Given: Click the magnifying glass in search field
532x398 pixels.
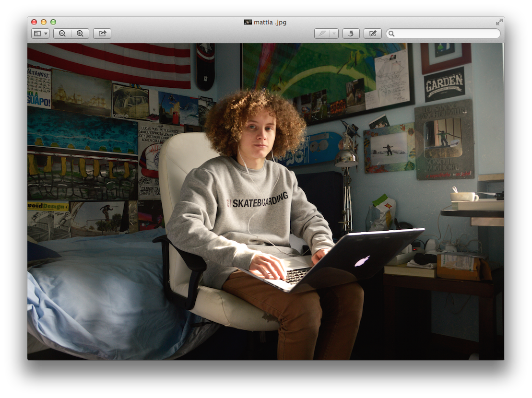Looking at the screenshot, I should pyautogui.click(x=392, y=34).
